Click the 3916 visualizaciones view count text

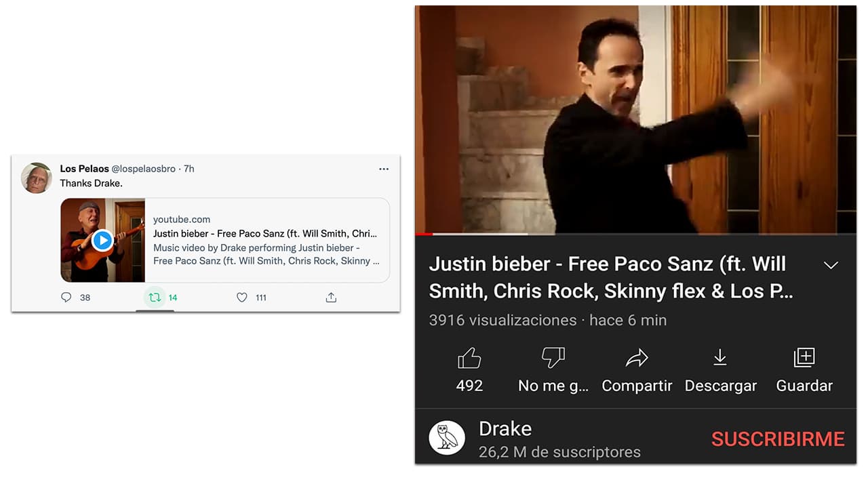point(502,320)
